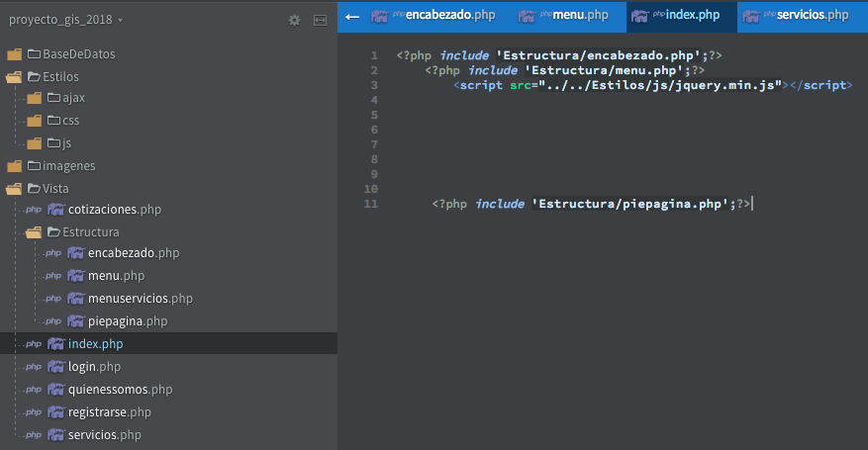Image resolution: width=868 pixels, height=450 pixels.
Task: Click line number 5 in the gutter
Action: click(374, 115)
